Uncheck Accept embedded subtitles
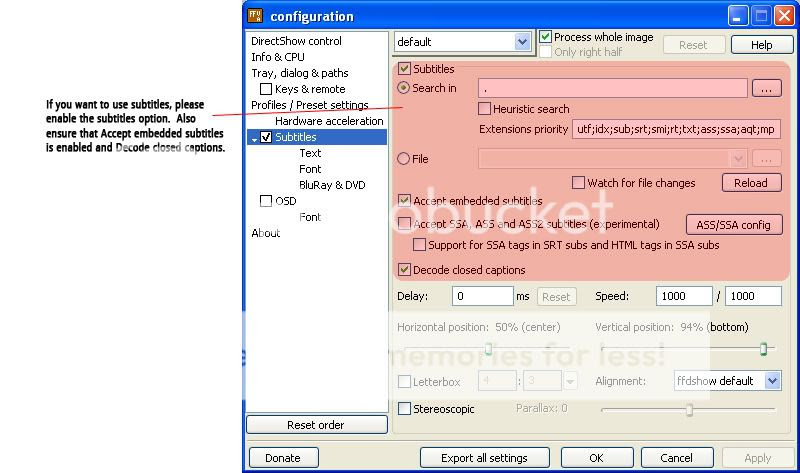 404,201
